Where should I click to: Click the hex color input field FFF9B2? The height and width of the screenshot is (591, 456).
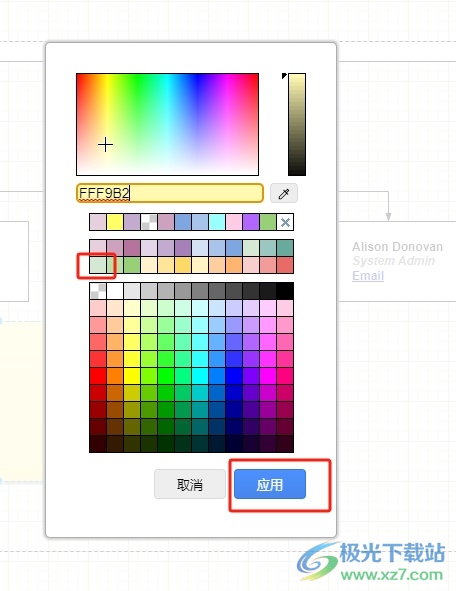point(170,193)
